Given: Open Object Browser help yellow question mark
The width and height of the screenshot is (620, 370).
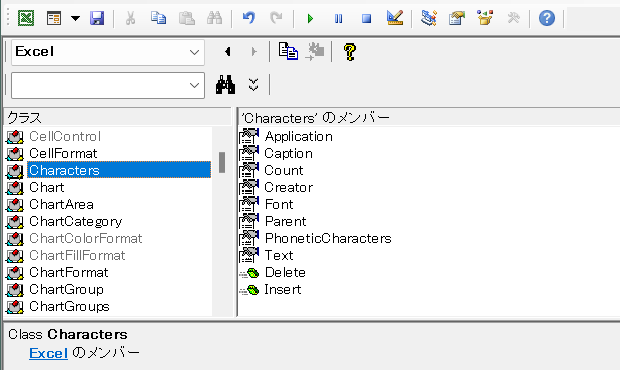Looking at the screenshot, I should point(350,52).
